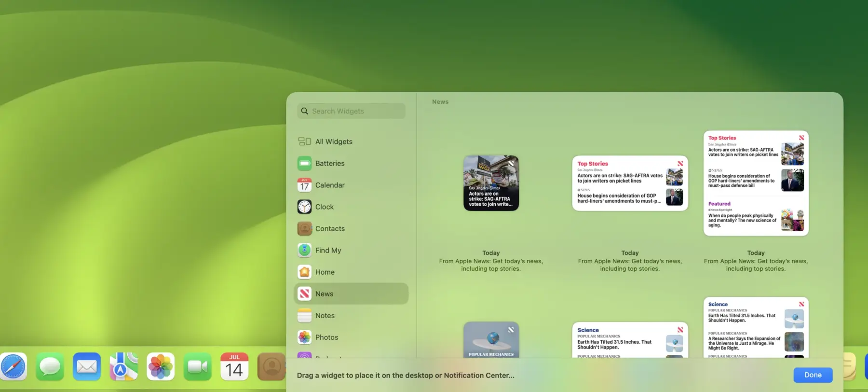Select the Clock widget icon
868x392 pixels.
pyautogui.click(x=304, y=207)
